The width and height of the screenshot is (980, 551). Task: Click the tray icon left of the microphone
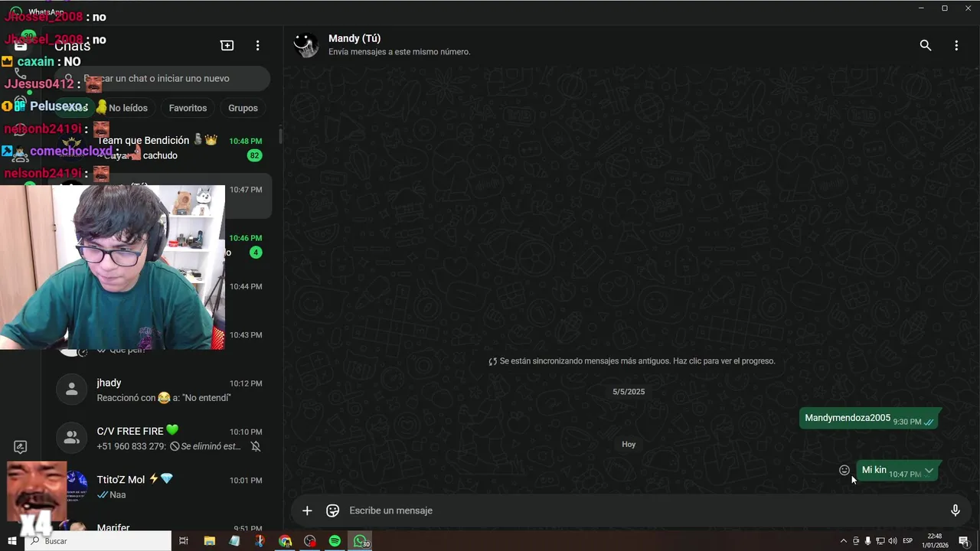tap(856, 541)
